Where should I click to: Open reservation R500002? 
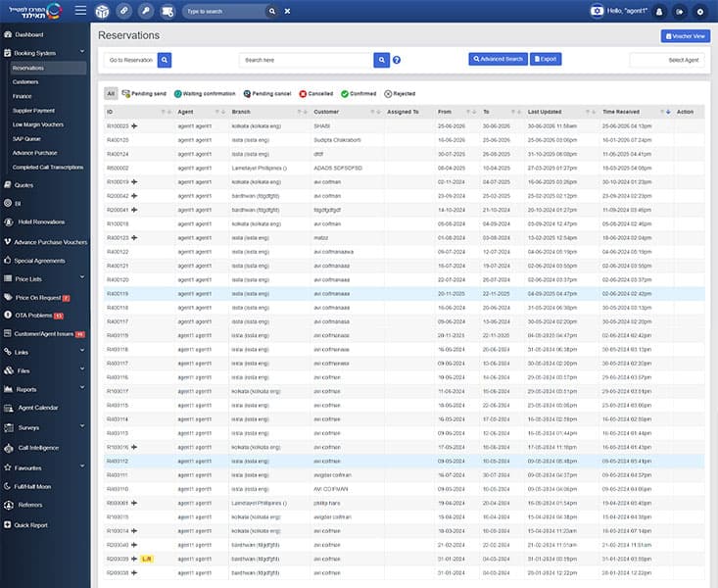pyautogui.click(x=118, y=169)
